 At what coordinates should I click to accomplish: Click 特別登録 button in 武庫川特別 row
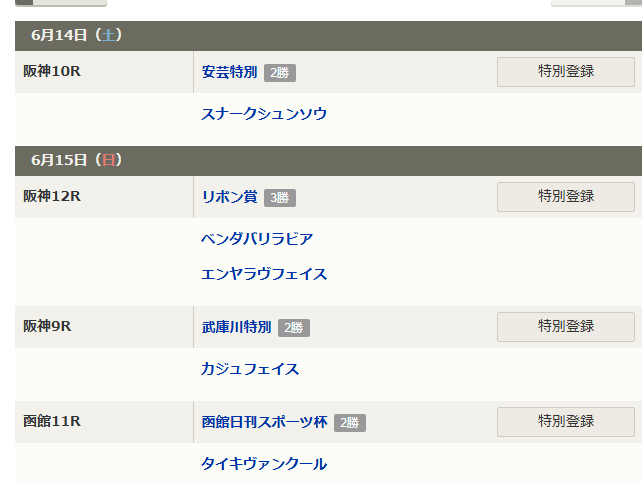(565, 326)
